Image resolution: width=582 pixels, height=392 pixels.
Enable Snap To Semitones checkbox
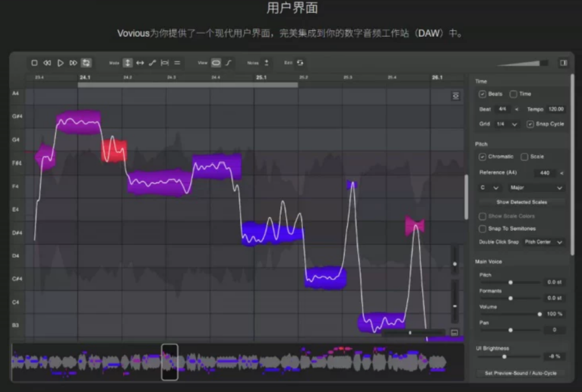[483, 229]
